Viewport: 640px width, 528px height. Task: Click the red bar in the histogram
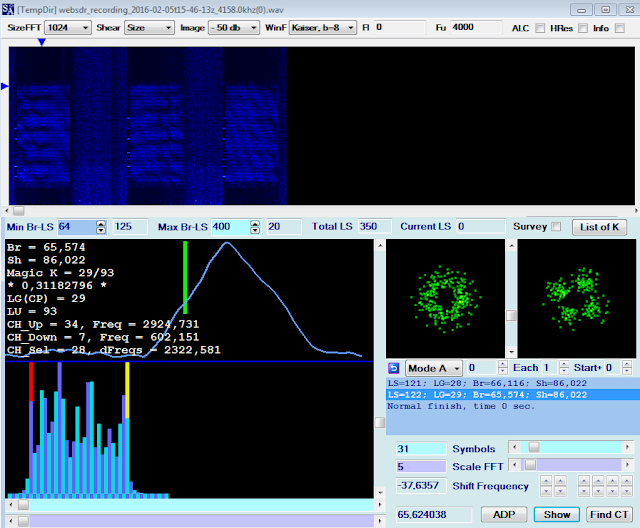31,381
